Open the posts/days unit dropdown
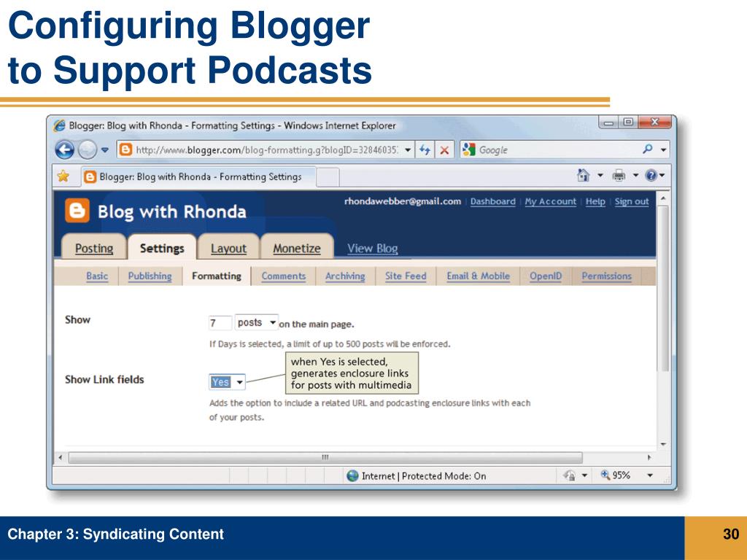The width and height of the screenshot is (747, 560). (256, 322)
